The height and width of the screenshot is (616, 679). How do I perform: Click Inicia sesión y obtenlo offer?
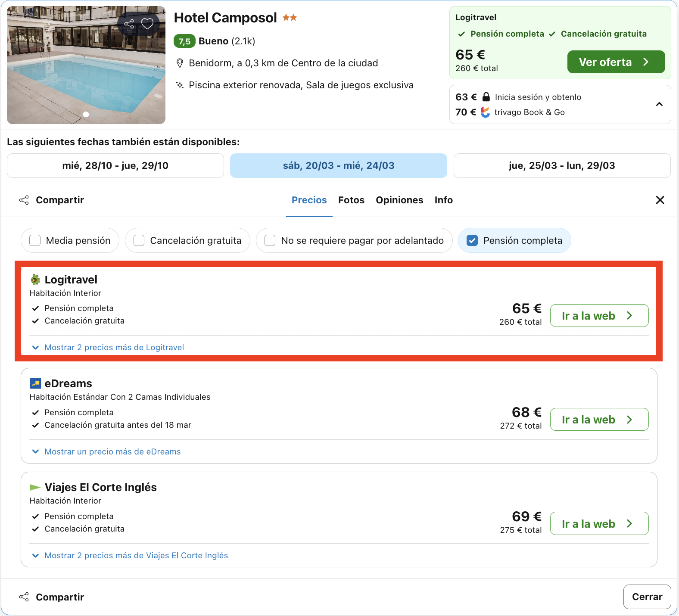point(538,97)
